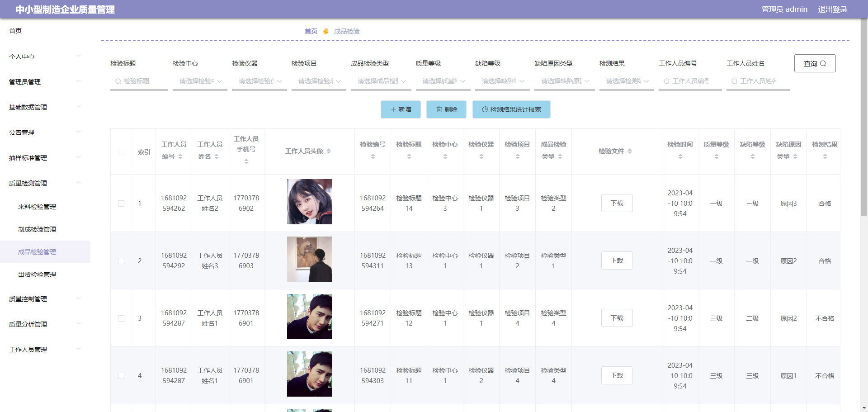Click magnifier icon in 工作人员姓名 search field

(735, 81)
